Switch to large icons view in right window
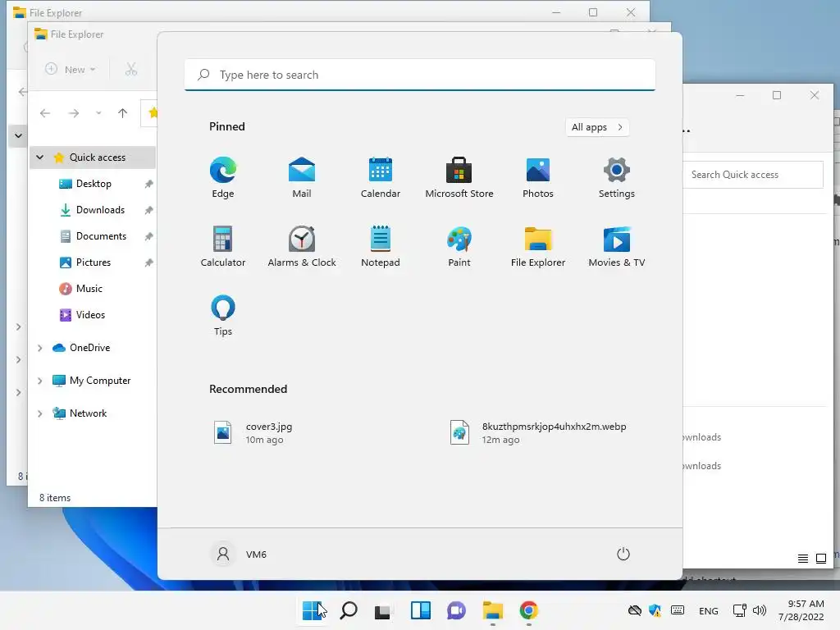This screenshot has height=630, width=840. (x=820, y=559)
